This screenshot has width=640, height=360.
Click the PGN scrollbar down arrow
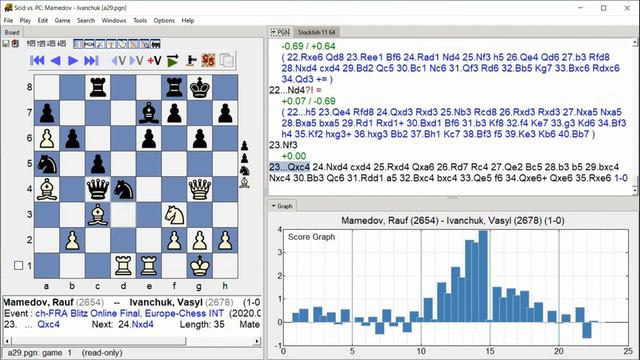pos(635,190)
